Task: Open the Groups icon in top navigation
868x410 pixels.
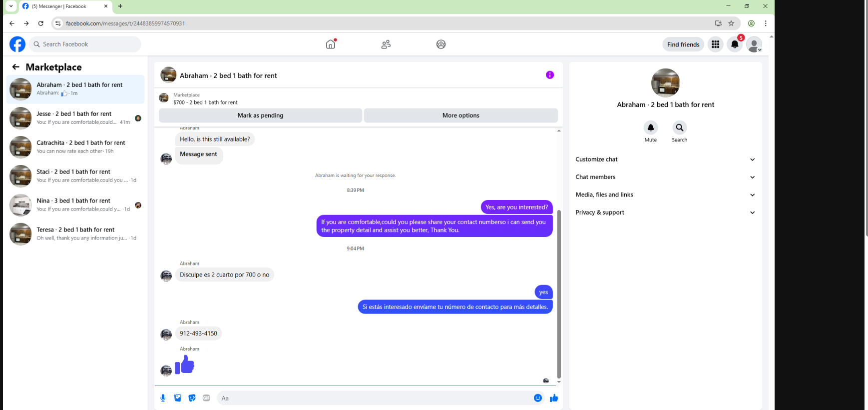Action: (441, 44)
